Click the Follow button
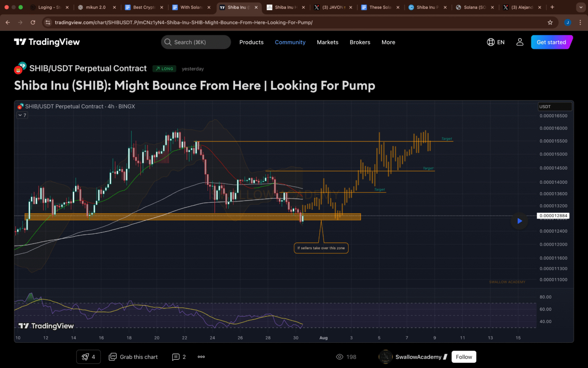The height and width of the screenshot is (368, 588). 464,357
